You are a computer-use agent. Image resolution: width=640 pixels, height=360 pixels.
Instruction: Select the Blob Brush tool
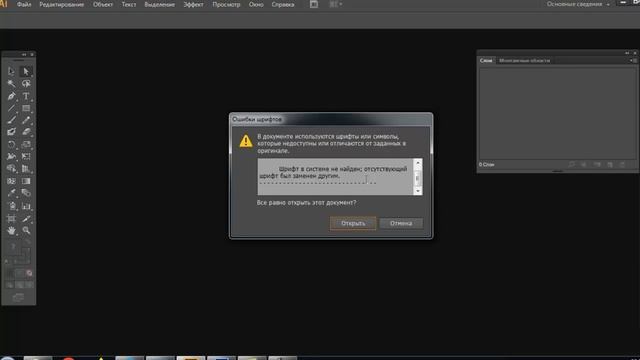pos(11,132)
